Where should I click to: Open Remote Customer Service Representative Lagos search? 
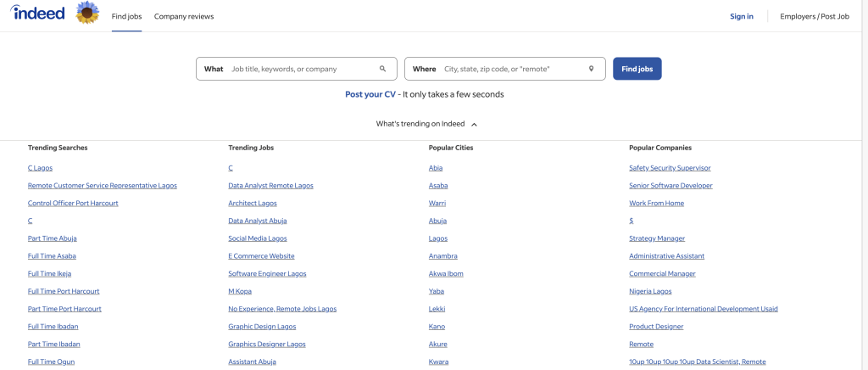(103, 186)
